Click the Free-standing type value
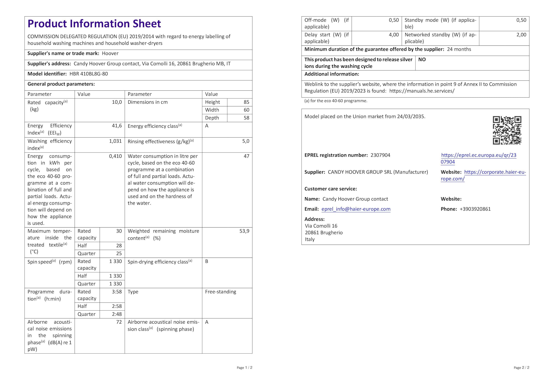This screenshot has width=554, height=392. [220, 292]
